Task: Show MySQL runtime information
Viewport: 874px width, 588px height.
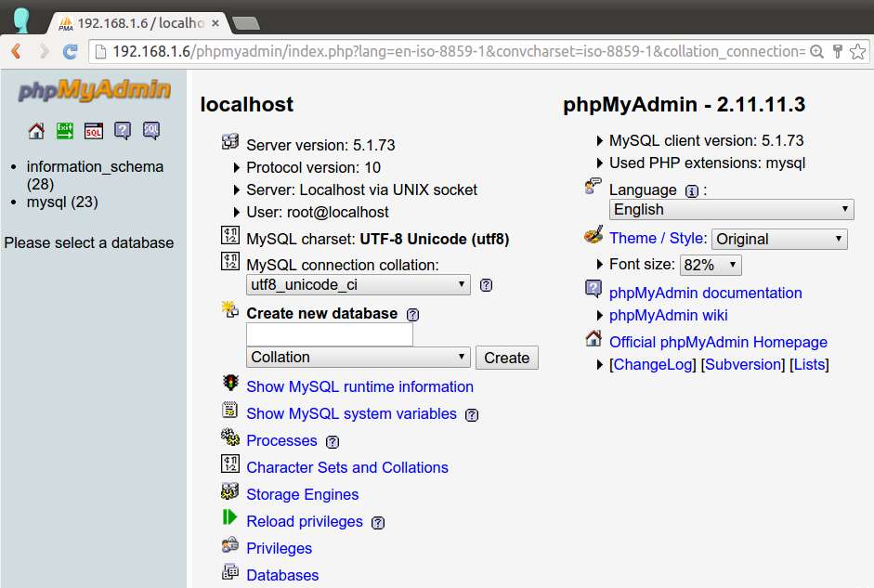Action: click(346, 386)
